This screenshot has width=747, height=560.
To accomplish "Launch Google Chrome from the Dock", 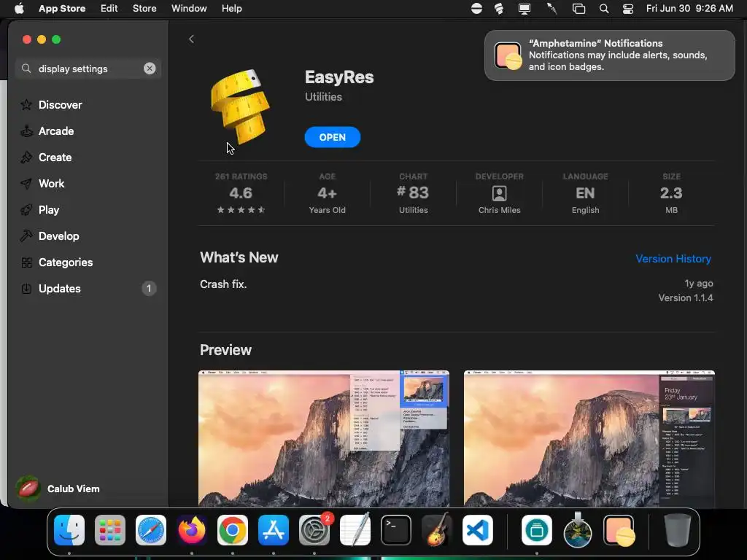I will click(233, 530).
